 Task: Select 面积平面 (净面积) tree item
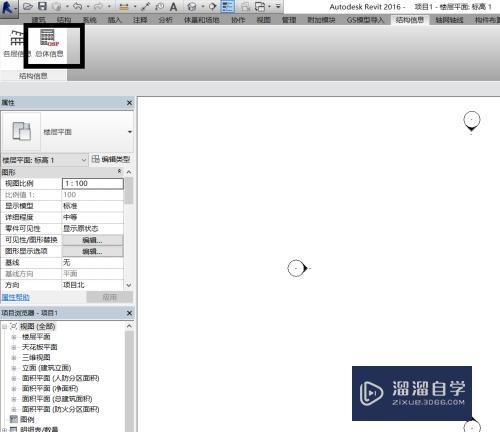(50, 389)
